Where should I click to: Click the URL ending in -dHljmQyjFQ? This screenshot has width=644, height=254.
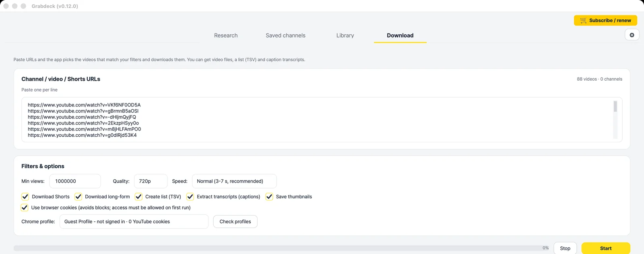pos(82,117)
